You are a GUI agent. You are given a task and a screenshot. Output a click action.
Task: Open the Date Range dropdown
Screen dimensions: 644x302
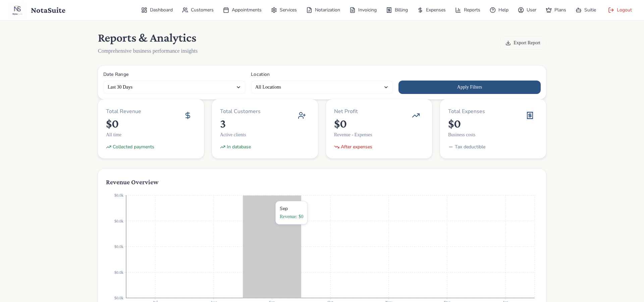pos(174,87)
